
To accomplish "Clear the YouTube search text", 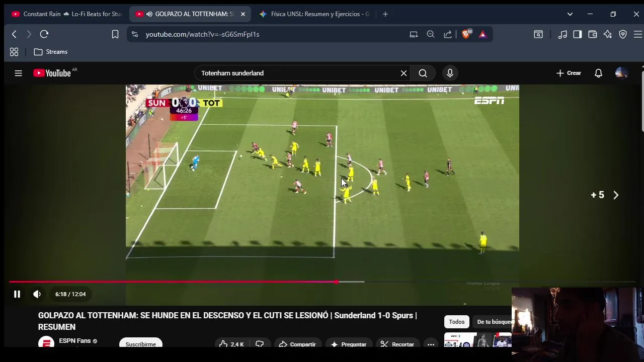I will [x=404, y=73].
